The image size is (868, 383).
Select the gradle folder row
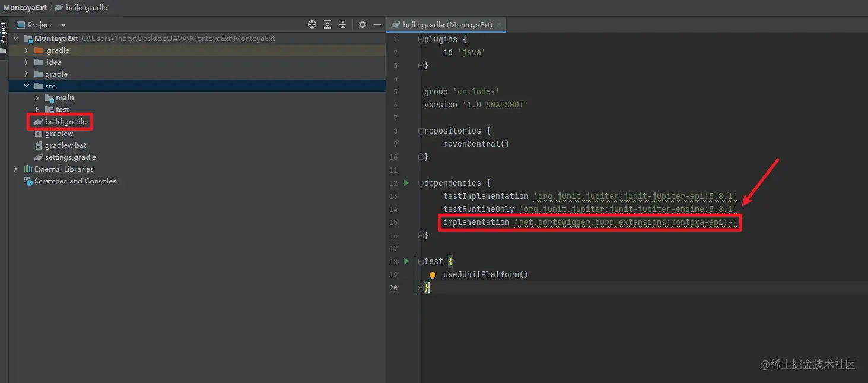197,74
